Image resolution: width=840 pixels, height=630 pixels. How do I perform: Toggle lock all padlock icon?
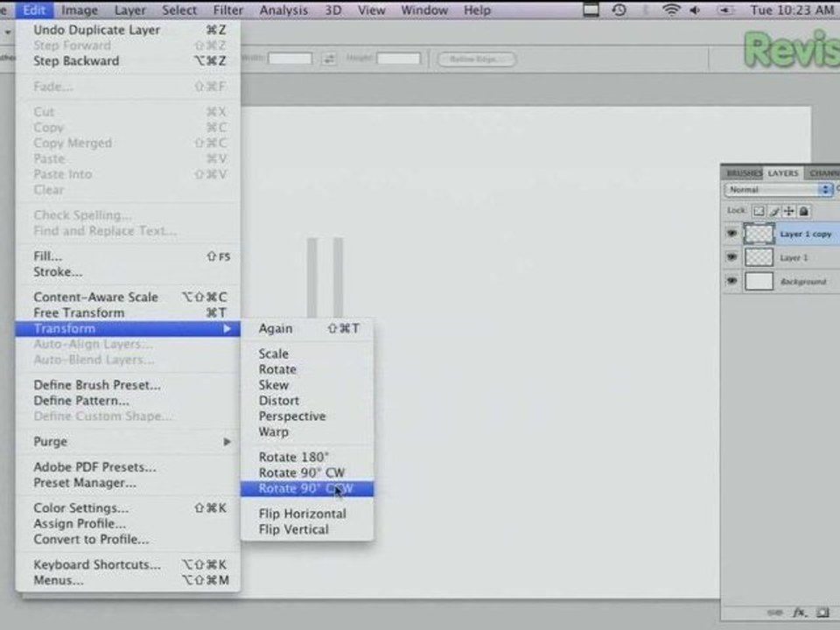click(803, 211)
